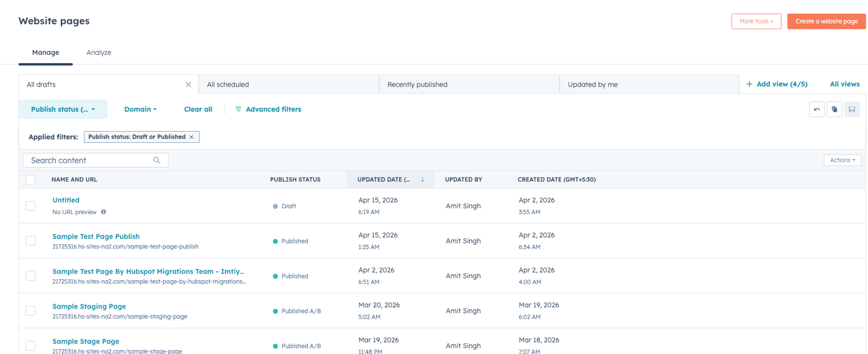Open the Updated by me view
Screen dimensions: 868x354
pyautogui.click(x=650, y=84)
